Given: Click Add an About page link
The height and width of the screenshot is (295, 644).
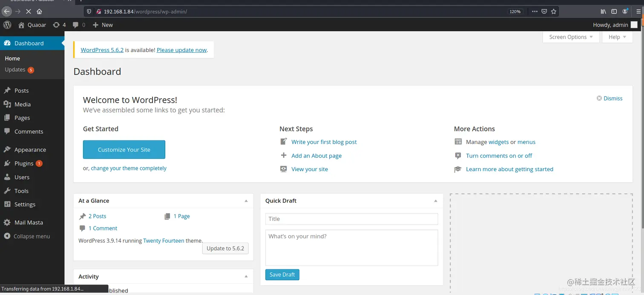Looking at the screenshot, I should [x=316, y=155].
